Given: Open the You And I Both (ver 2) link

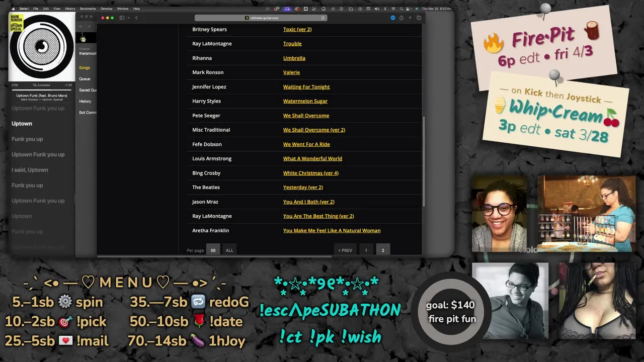Looking at the screenshot, I should pyautogui.click(x=309, y=202).
